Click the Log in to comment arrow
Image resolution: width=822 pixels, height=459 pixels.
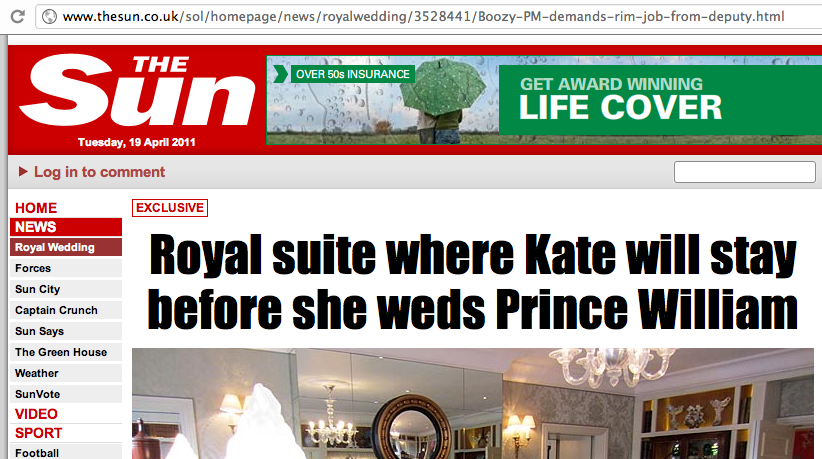[x=23, y=171]
